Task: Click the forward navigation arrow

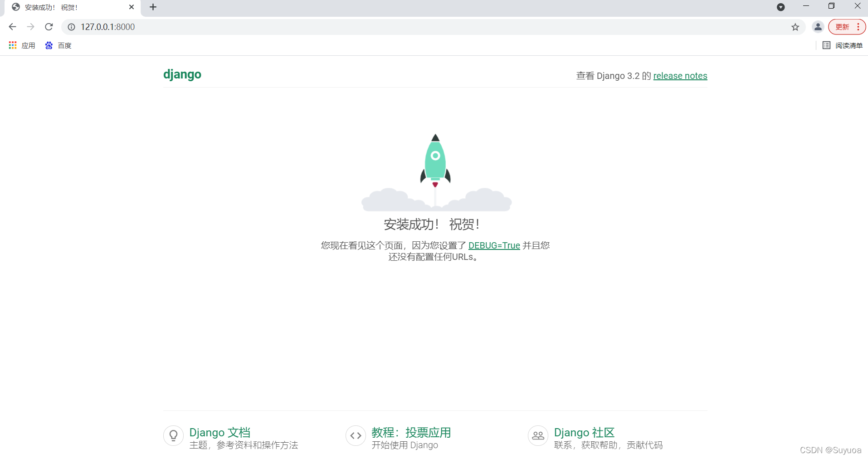Action: (30, 27)
